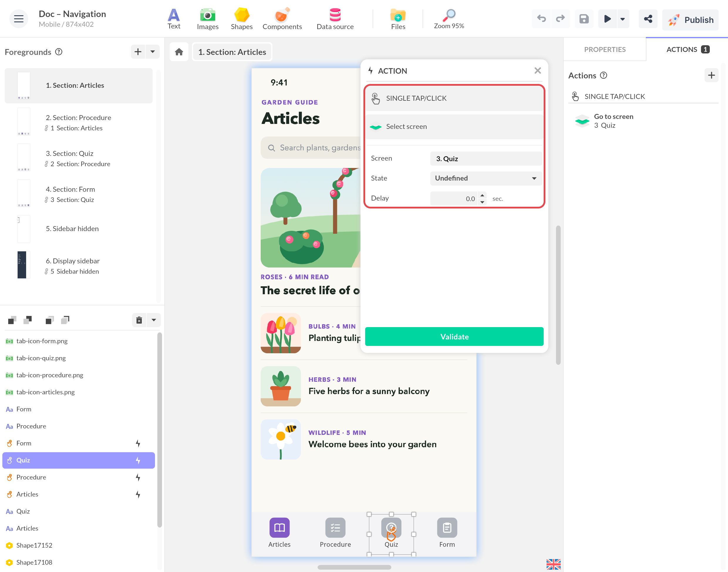This screenshot has height=572, width=728.
Task: Go to the home breadcrumb icon
Action: pos(179,52)
